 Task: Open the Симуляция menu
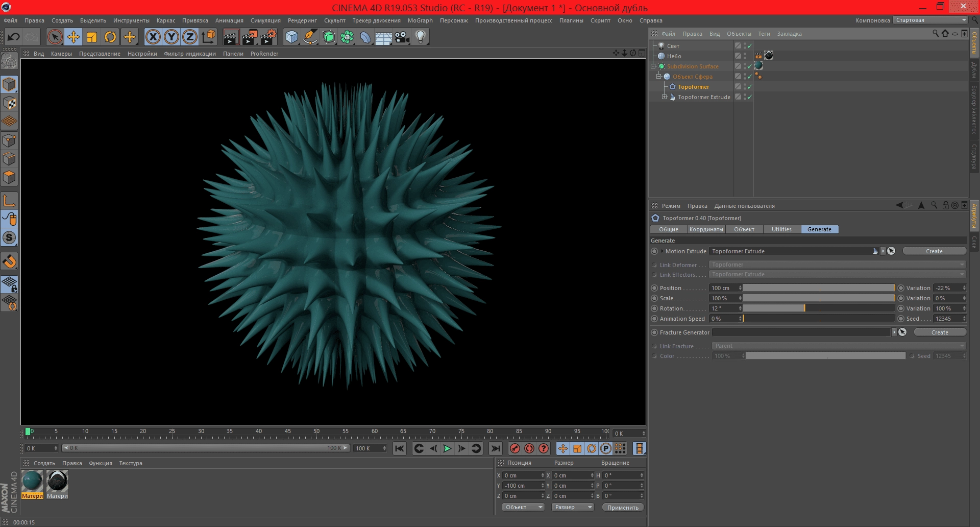click(265, 20)
